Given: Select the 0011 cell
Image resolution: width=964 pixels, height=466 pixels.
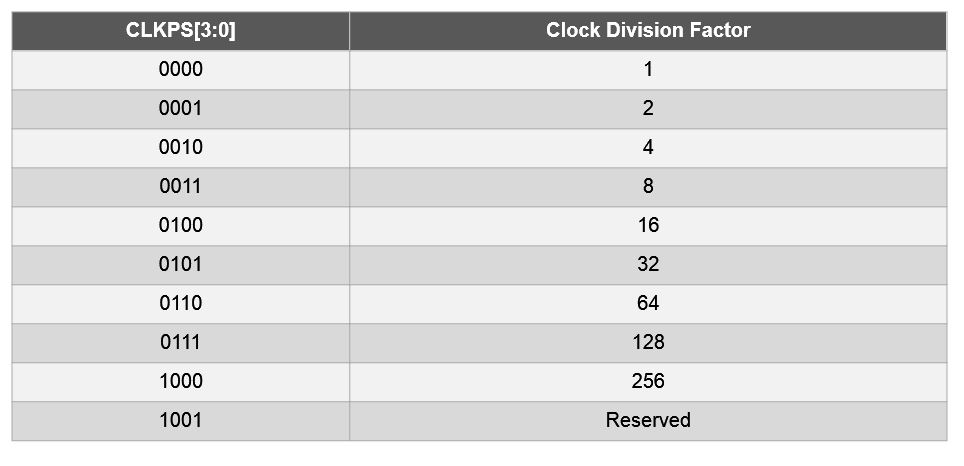Looking at the screenshot, I should (181, 187).
